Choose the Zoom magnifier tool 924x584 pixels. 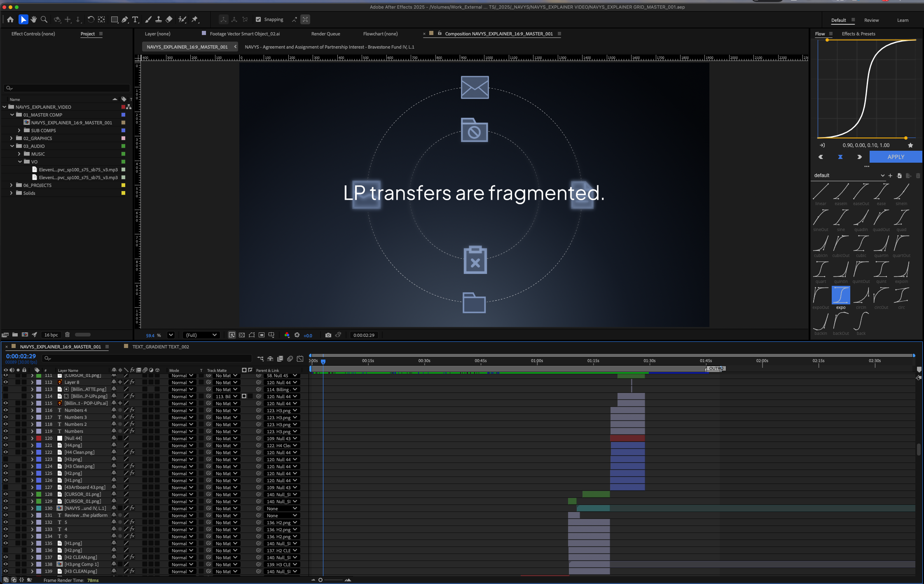click(x=44, y=19)
